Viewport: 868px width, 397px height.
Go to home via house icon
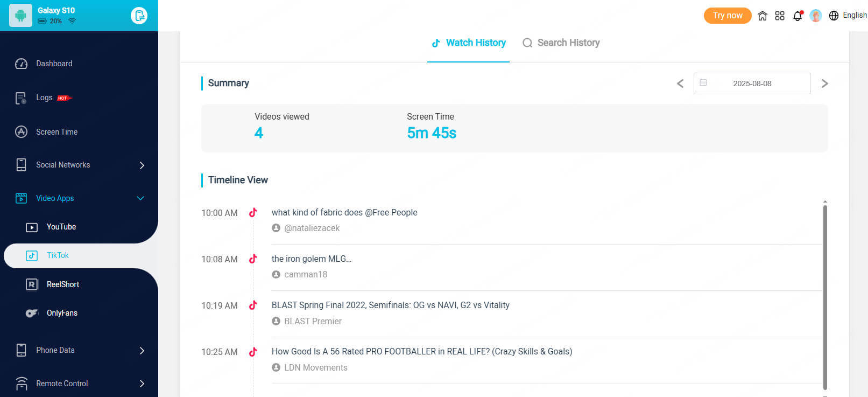[763, 16]
